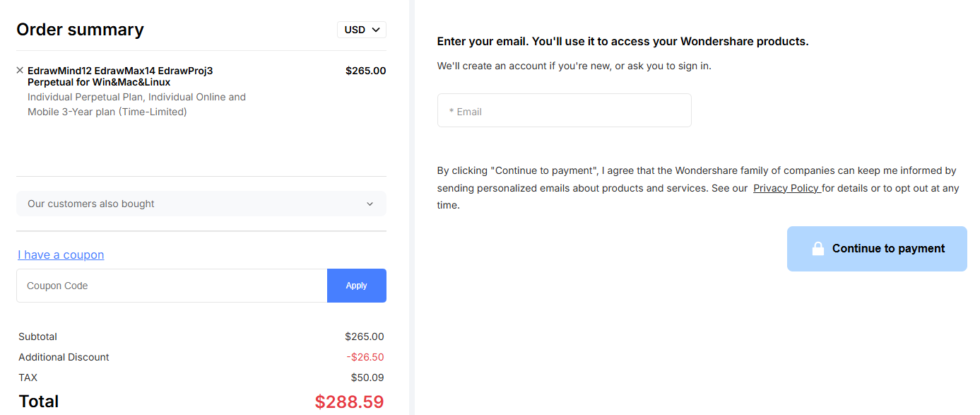
Task: Click the "Continue to payment" button text
Action: tap(888, 249)
